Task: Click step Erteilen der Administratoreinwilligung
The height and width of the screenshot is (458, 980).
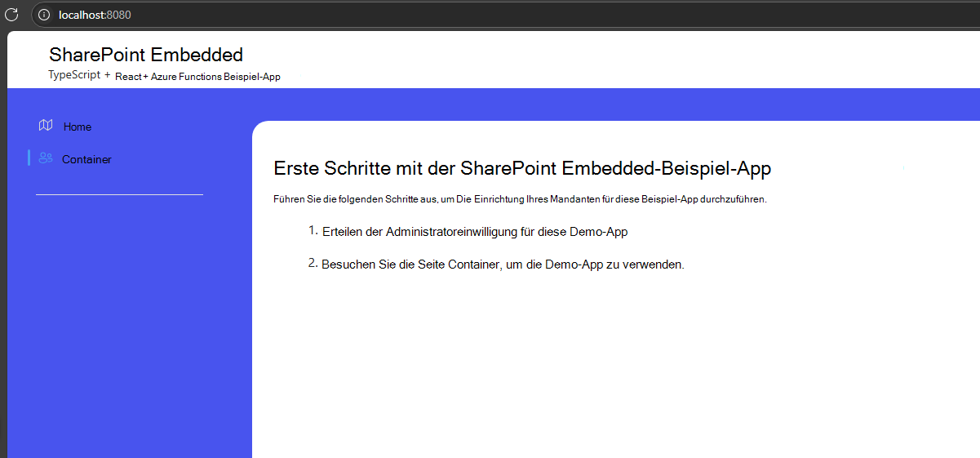Action: tap(475, 232)
